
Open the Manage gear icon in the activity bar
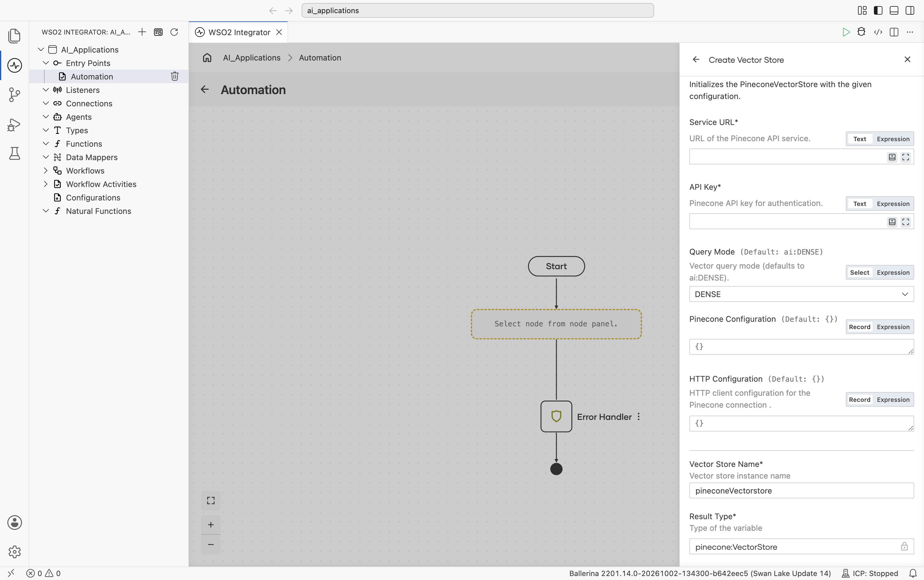(14, 552)
